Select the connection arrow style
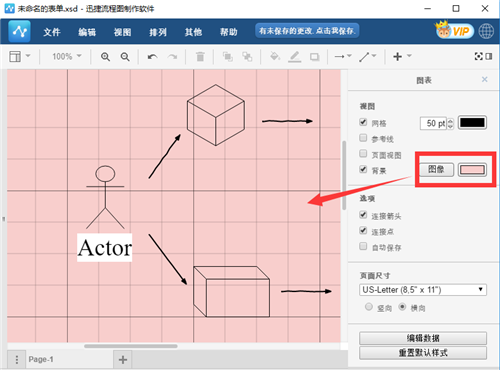Screen dimensions: 500x370 point(339,57)
